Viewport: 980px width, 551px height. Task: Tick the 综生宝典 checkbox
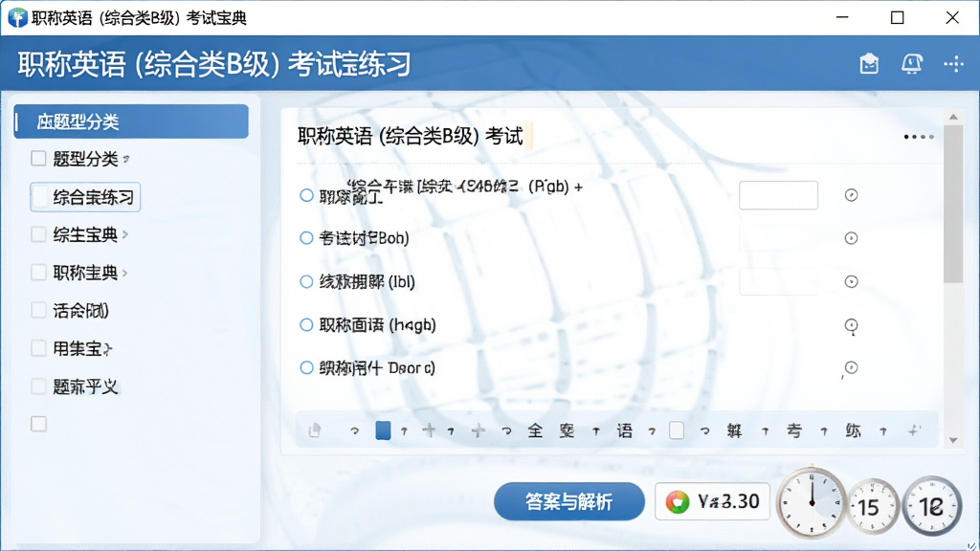click(x=38, y=234)
